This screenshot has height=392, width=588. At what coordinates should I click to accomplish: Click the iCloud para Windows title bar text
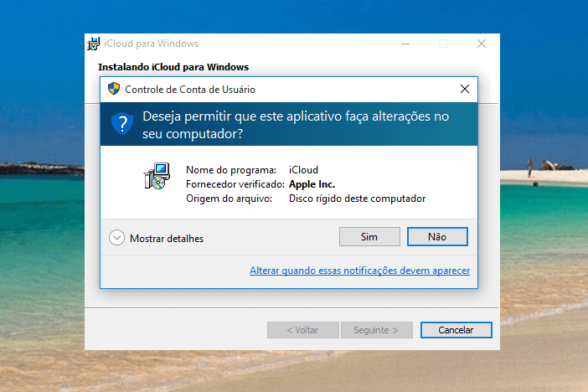click(x=151, y=44)
